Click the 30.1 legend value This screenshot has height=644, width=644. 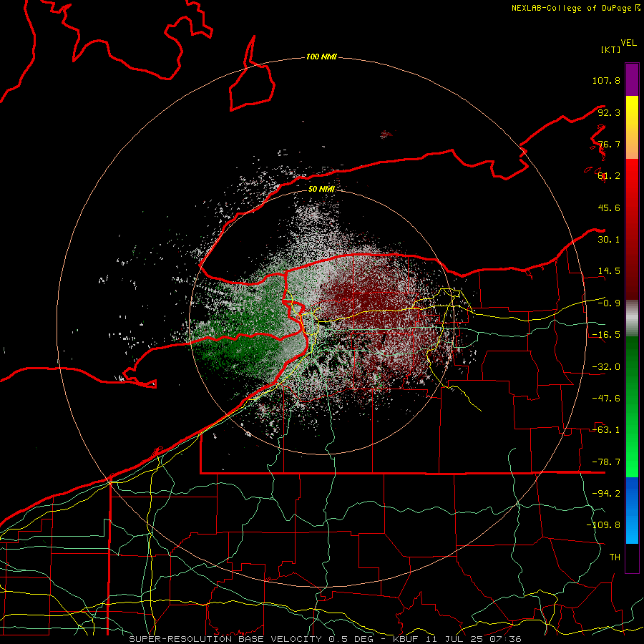pyautogui.click(x=609, y=240)
